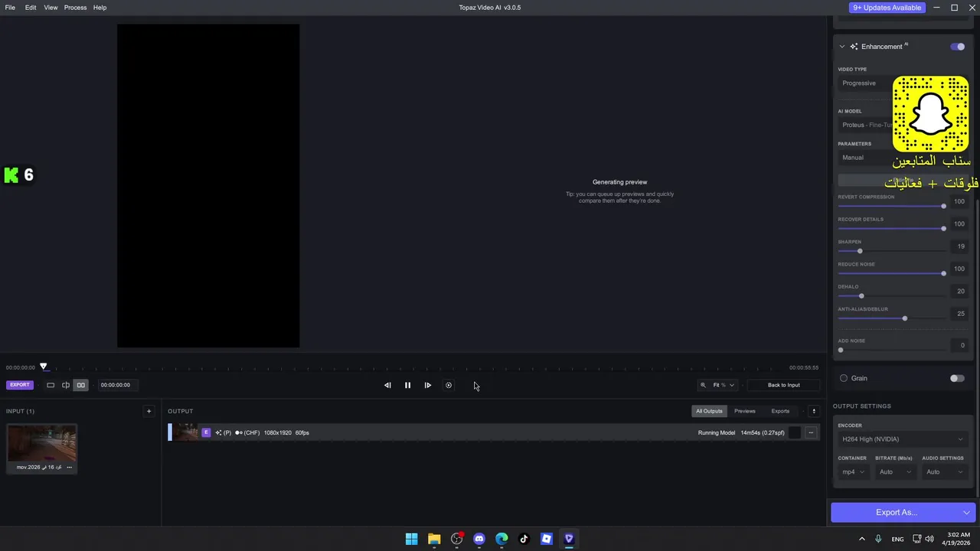The height and width of the screenshot is (551, 980).
Task: Click Sharpen slider handle
Action: pyautogui.click(x=860, y=251)
